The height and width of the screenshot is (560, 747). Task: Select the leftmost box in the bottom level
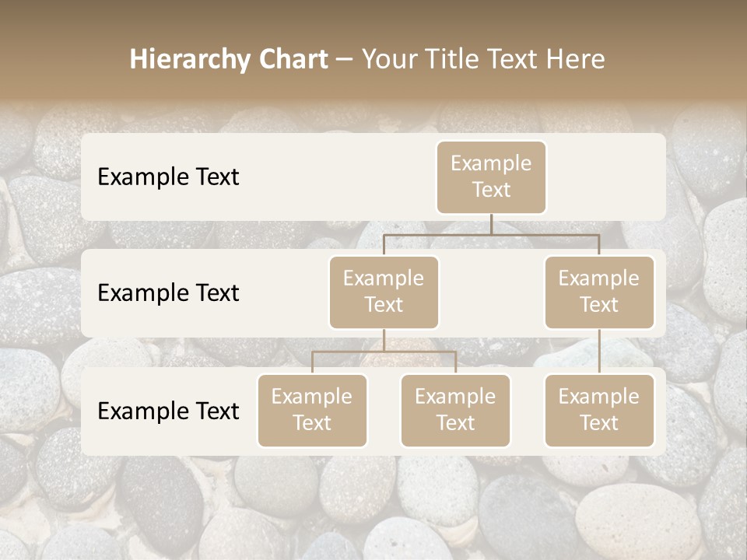click(312, 411)
